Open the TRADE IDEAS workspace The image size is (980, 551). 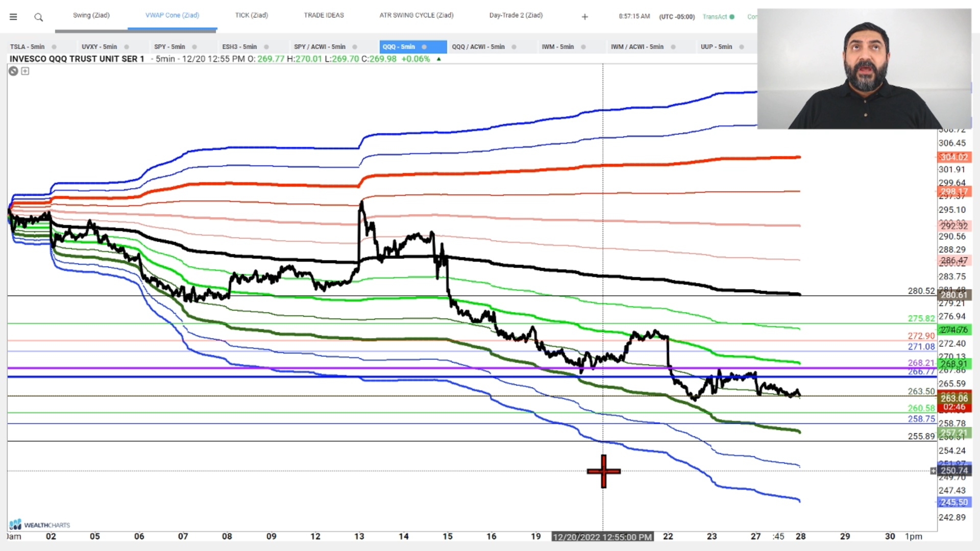click(x=324, y=15)
